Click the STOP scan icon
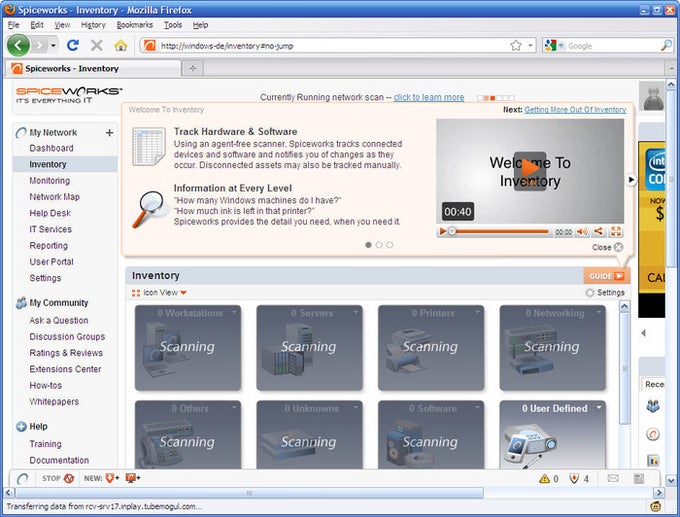680x517 pixels. click(69, 478)
